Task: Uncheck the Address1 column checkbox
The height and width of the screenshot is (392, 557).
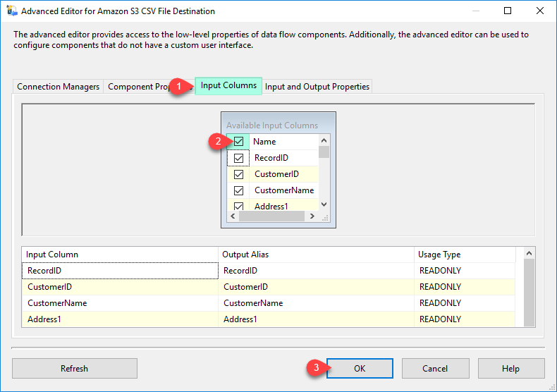Action: point(239,207)
